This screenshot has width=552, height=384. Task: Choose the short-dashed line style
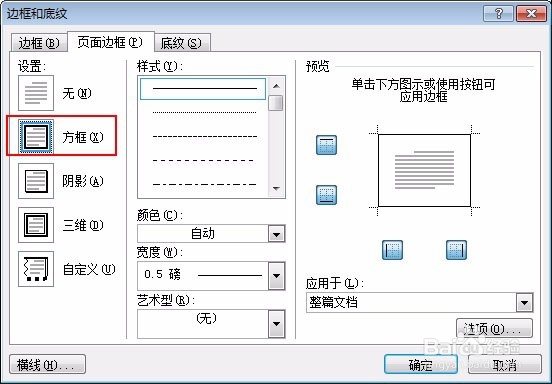tap(204, 137)
